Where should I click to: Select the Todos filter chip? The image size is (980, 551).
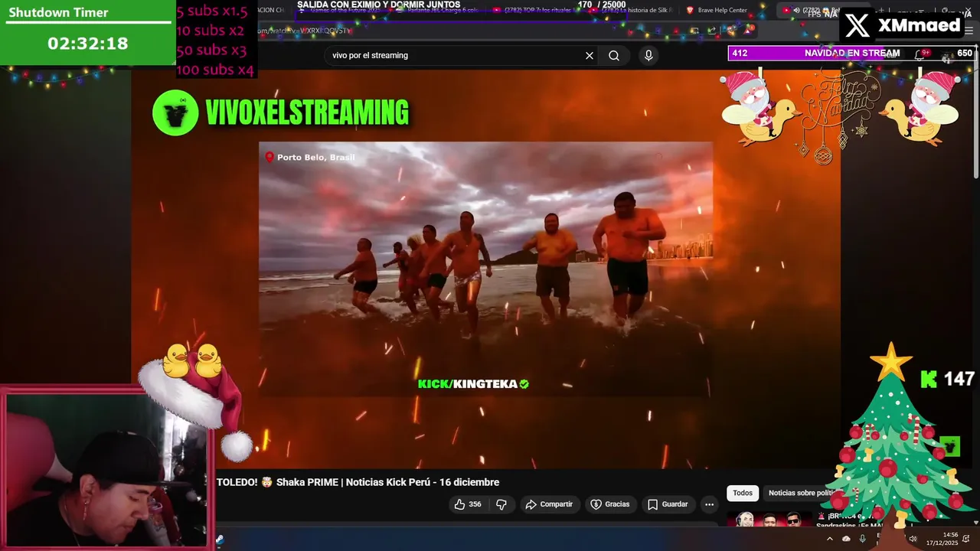[x=743, y=493]
